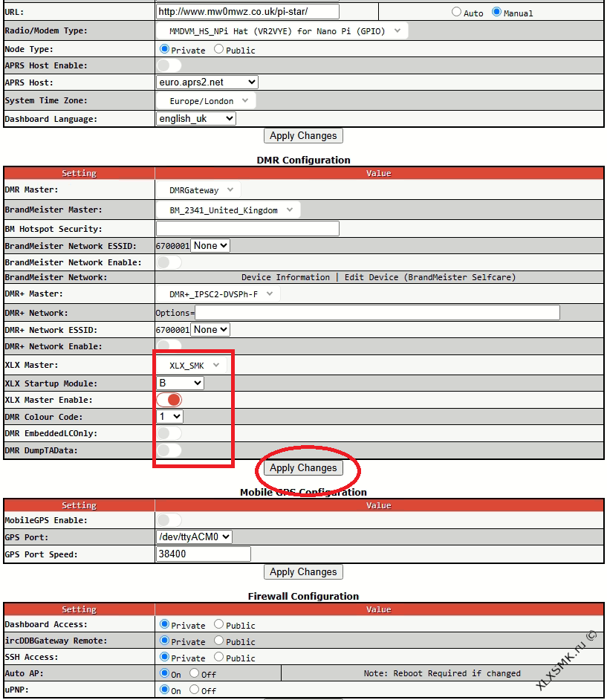The height and width of the screenshot is (700, 607).
Task: Click GPS Port Speed input field
Action: pos(204,554)
